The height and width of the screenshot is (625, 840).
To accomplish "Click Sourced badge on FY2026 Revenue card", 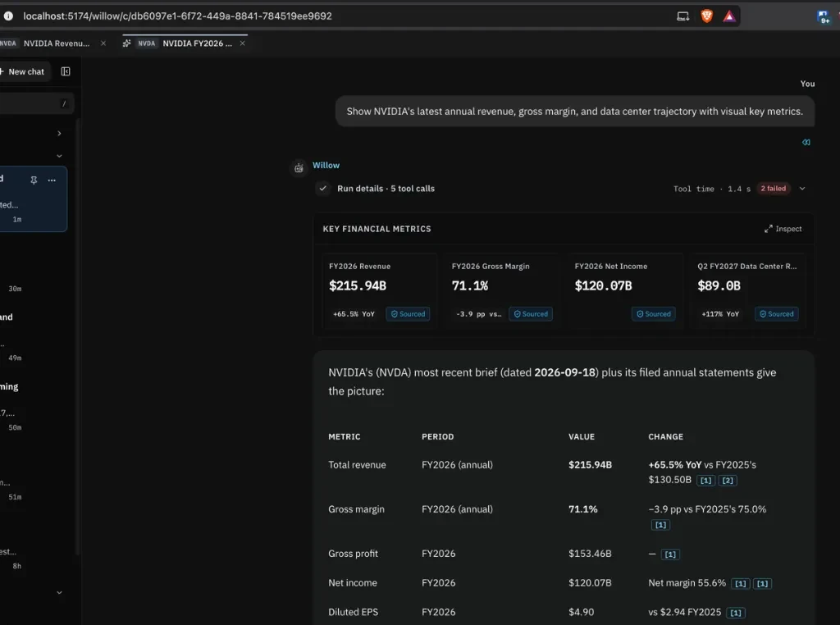I will tap(408, 314).
